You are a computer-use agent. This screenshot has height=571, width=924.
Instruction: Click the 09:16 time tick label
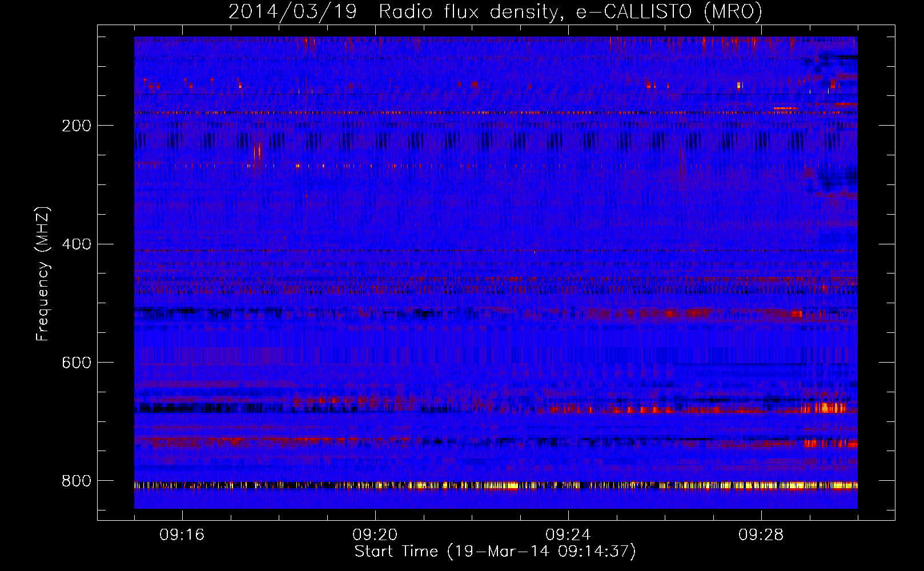tap(182, 535)
